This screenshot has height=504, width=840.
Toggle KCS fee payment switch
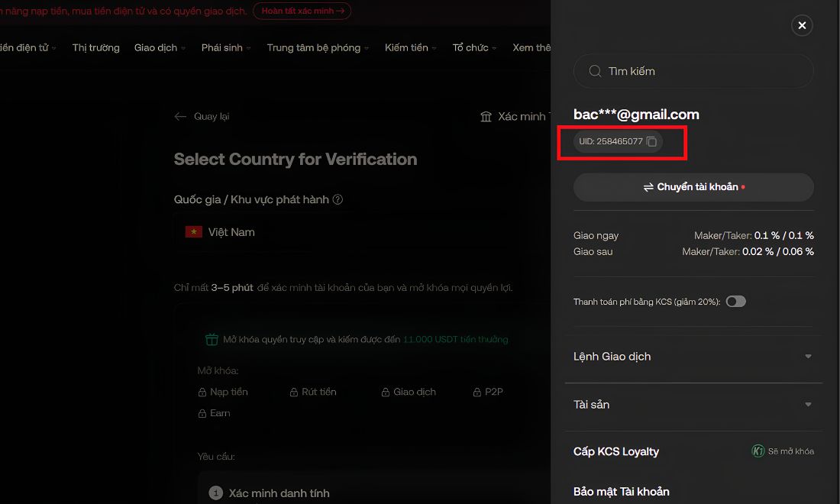click(x=735, y=302)
